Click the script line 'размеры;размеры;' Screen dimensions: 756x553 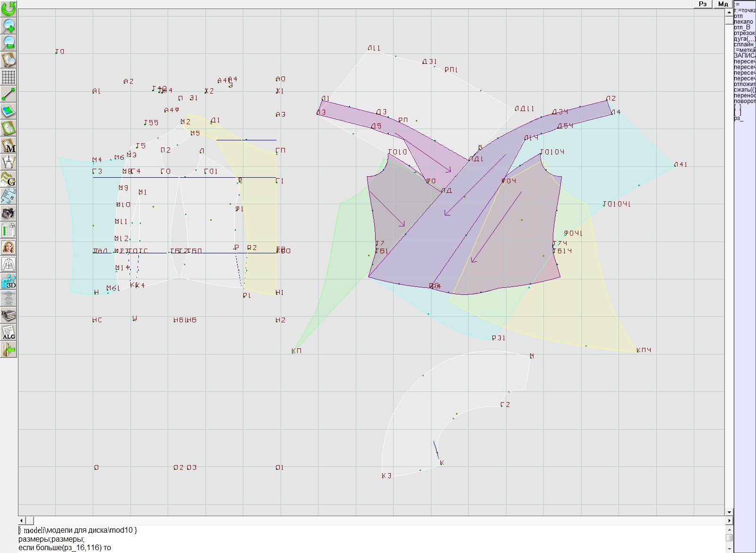click(x=52, y=539)
